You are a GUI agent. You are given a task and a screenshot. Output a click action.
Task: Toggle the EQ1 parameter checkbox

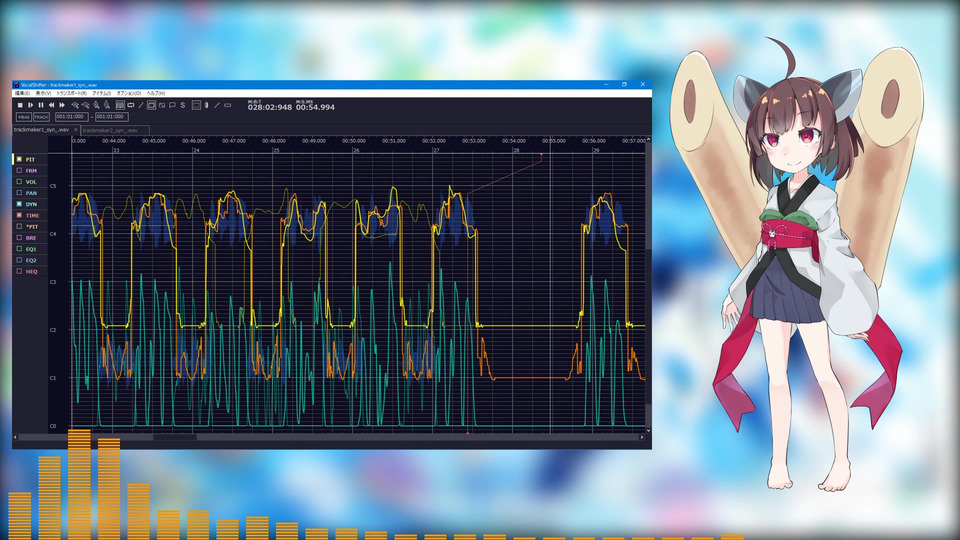click(19, 249)
